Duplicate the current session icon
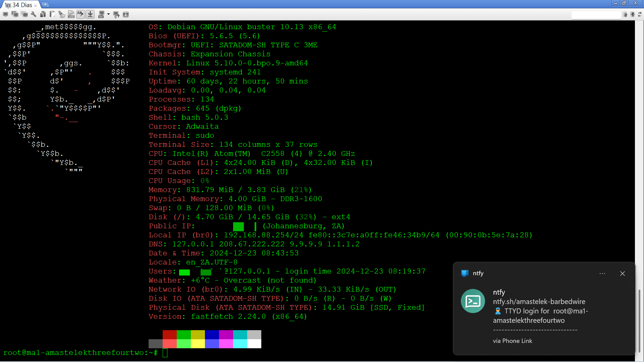This screenshot has width=644, height=362. click(15, 14)
